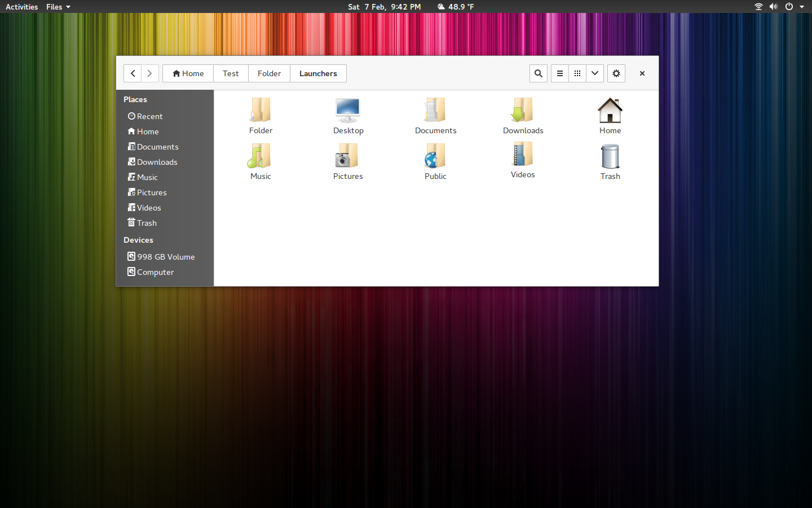812x508 pixels.
Task: Select Computer in the Devices list
Action: [x=165, y=272]
